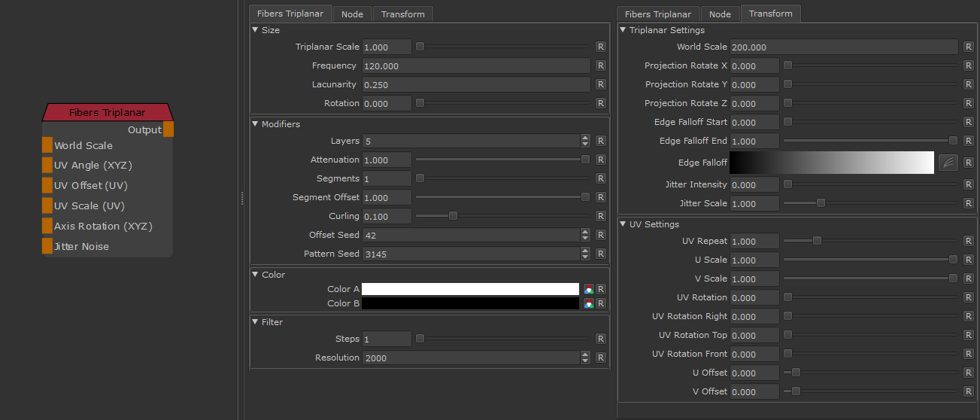Collapse the Triplanar Settings section
Image resolution: width=980 pixels, height=420 pixels.
click(623, 30)
